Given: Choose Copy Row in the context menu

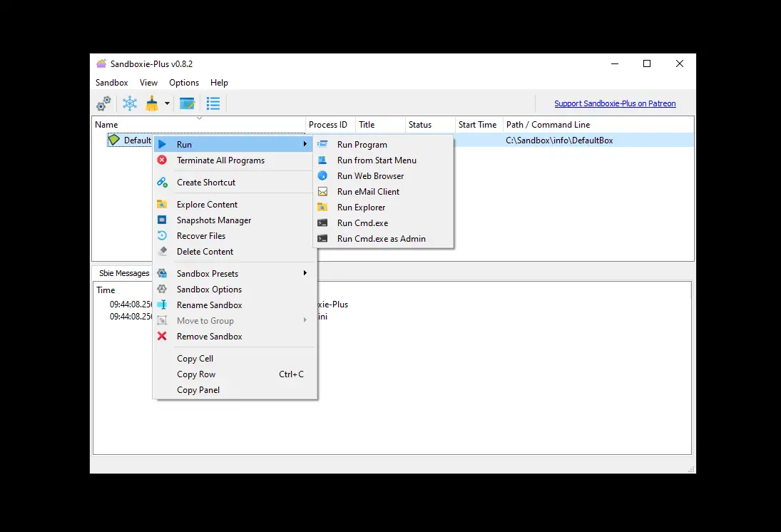Looking at the screenshot, I should [235, 374].
